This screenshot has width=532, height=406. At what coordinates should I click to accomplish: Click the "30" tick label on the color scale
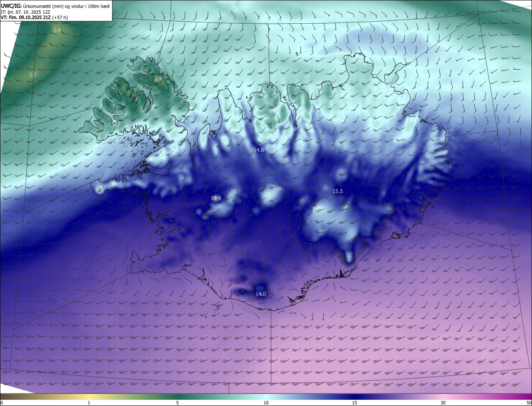point(443,403)
